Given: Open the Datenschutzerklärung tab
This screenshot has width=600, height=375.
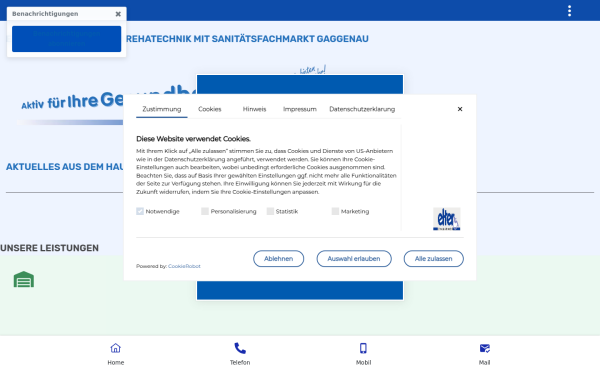Looking at the screenshot, I should coord(362,109).
